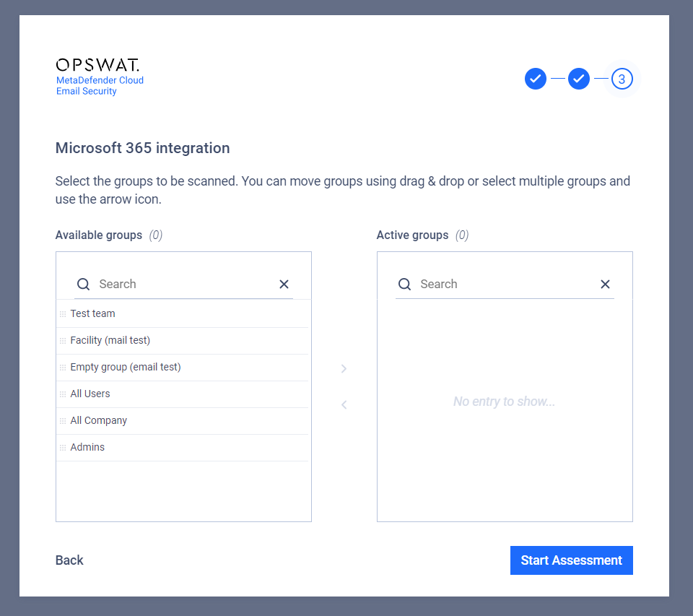Click drag handle of Test team

(63, 314)
